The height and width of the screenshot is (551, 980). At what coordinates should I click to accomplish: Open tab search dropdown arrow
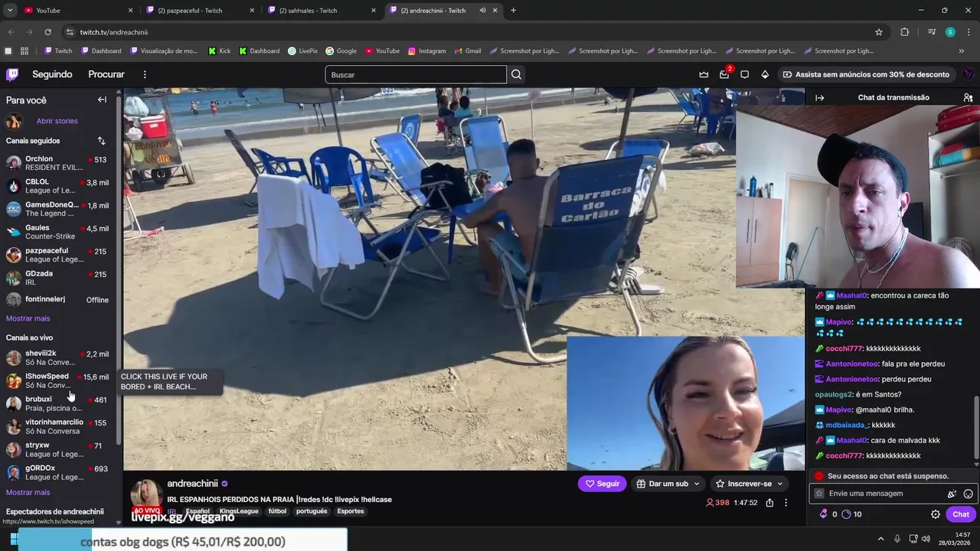click(x=10, y=11)
